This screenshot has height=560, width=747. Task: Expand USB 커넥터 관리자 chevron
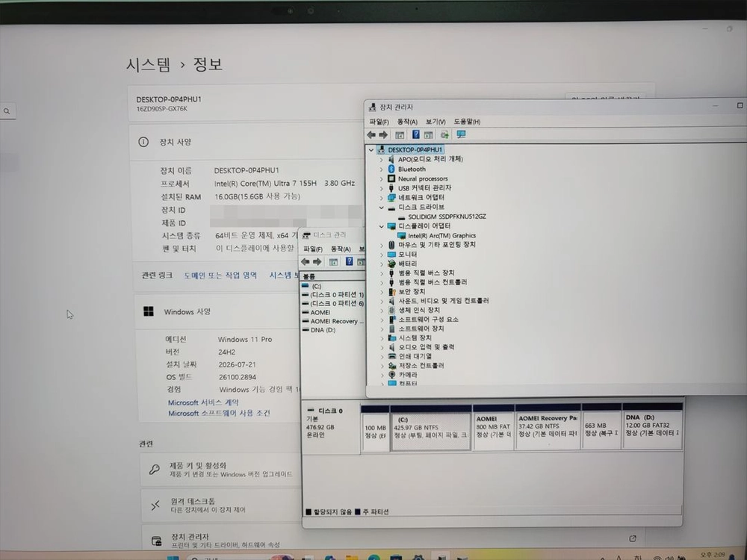click(381, 188)
